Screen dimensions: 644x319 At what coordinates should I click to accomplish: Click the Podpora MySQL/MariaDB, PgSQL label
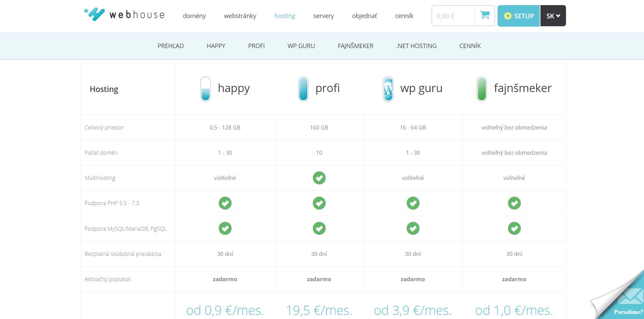pyautogui.click(x=126, y=229)
